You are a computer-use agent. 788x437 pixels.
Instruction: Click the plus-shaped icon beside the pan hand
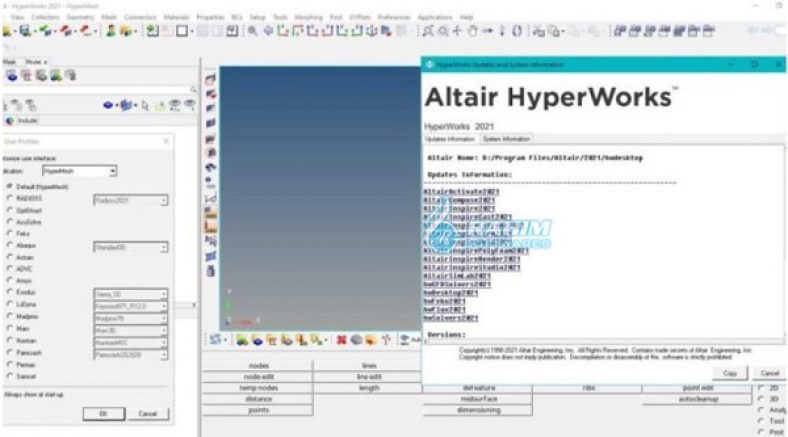(457, 31)
